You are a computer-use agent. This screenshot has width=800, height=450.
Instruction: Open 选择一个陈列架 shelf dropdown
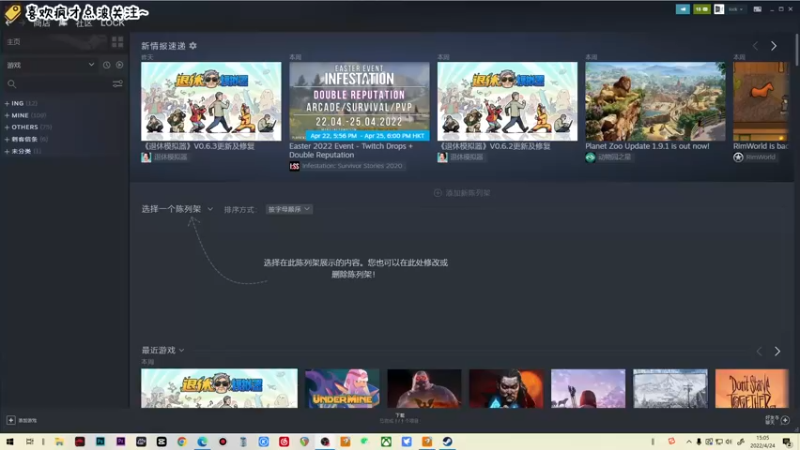(x=177, y=209)
